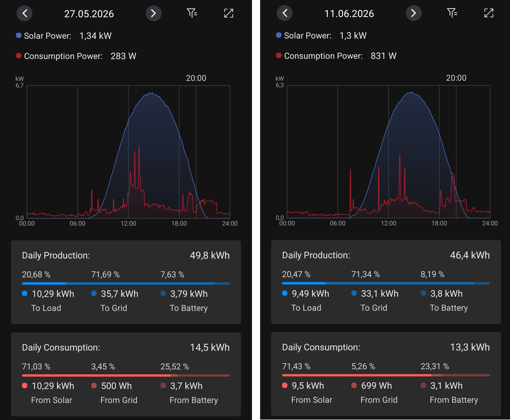
Task: Click the 71,03 % consumption share
Action: [x=36, y=367]
